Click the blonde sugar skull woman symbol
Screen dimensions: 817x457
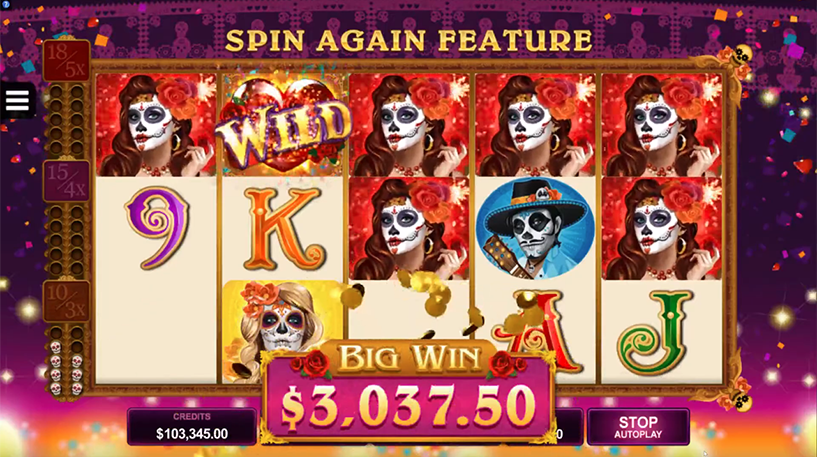click(x=282, y=331)
